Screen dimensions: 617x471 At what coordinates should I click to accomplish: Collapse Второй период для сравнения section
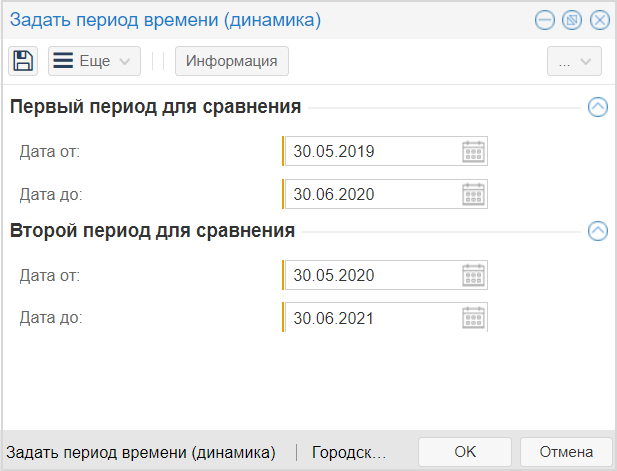pyautogui.click(x=598, y=231)
